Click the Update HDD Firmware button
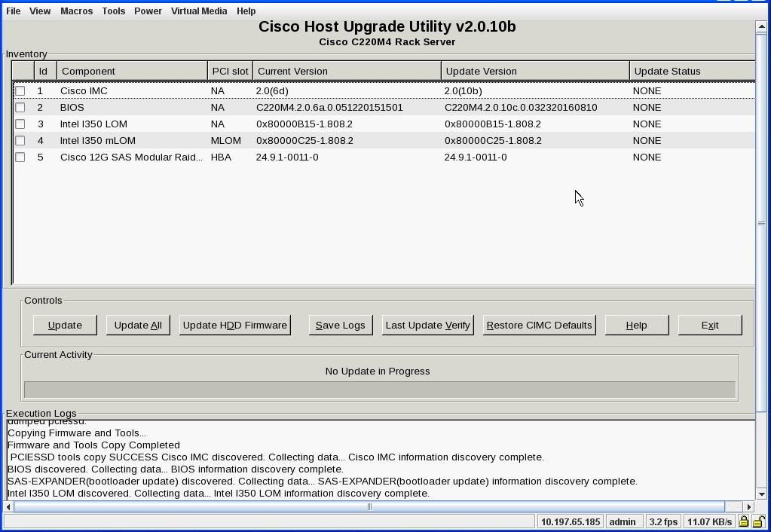The image size is (771, 532). pyautogui.click(x=234, y=325)
